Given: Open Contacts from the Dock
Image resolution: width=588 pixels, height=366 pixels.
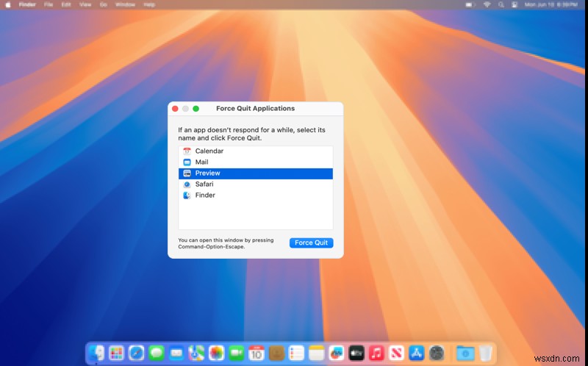Looking at the screenshot, I should pyautogui.click(x=276, y=354).
